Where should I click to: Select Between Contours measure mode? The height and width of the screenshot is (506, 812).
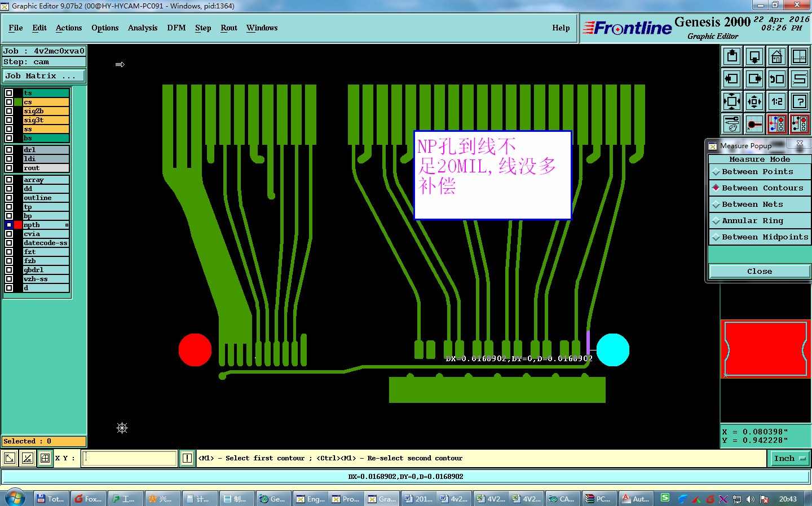[x=760, y=188]
